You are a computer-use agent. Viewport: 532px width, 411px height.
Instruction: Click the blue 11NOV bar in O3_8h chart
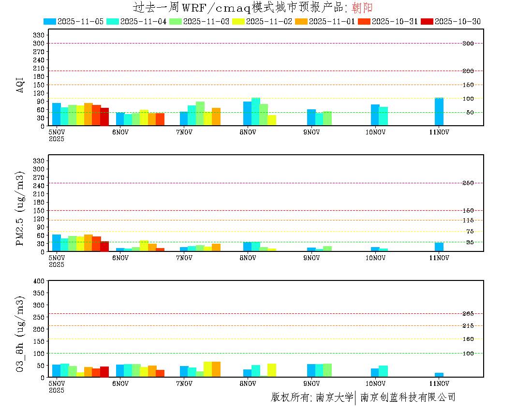[439, 375]
